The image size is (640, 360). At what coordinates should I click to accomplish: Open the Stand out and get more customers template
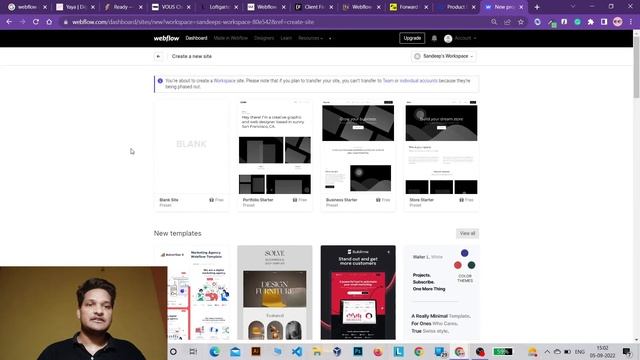(x=358, y=292)
